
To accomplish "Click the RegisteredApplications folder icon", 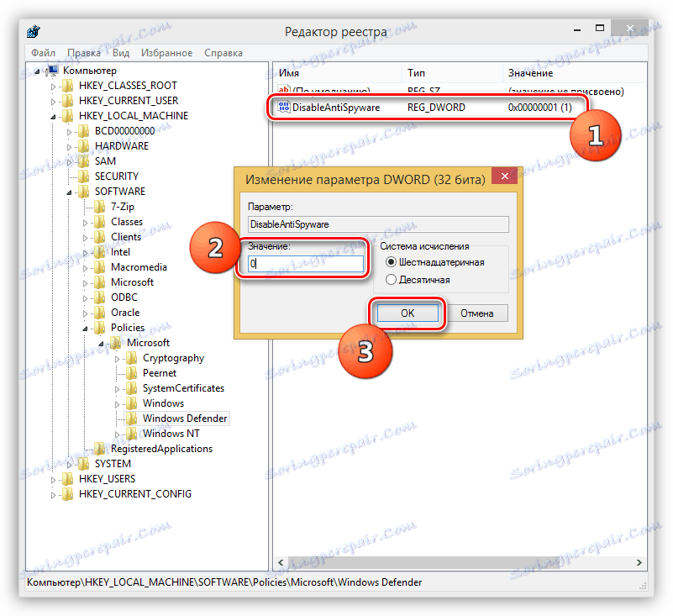I will click(100, 449).
